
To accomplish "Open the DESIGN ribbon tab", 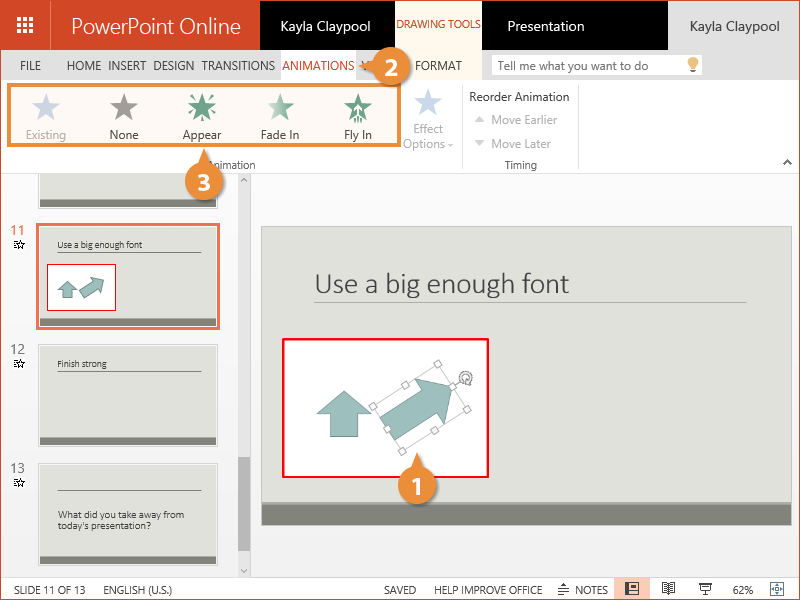I will coord(174,66).
